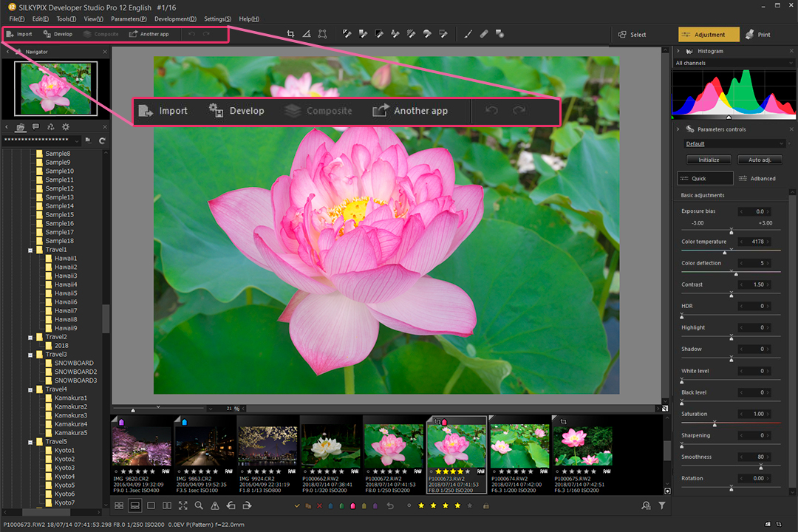
Task: Open the File menu
Action: click(x=17, y=18)
